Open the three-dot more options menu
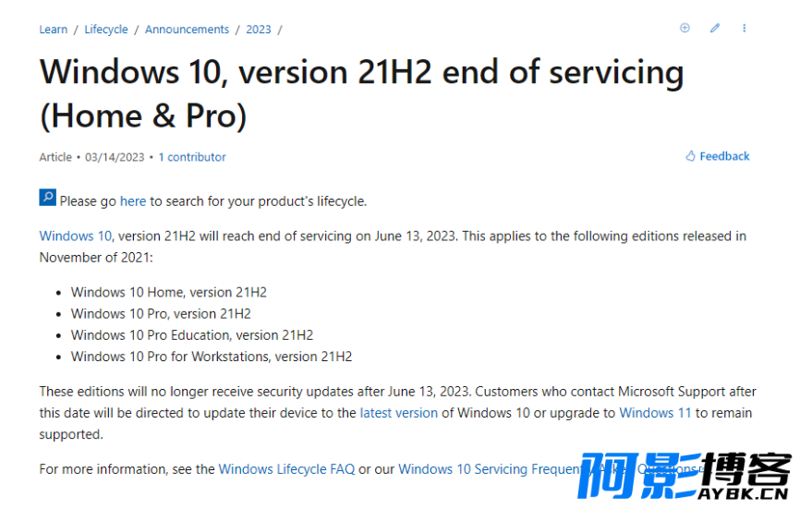 [745, 28]
